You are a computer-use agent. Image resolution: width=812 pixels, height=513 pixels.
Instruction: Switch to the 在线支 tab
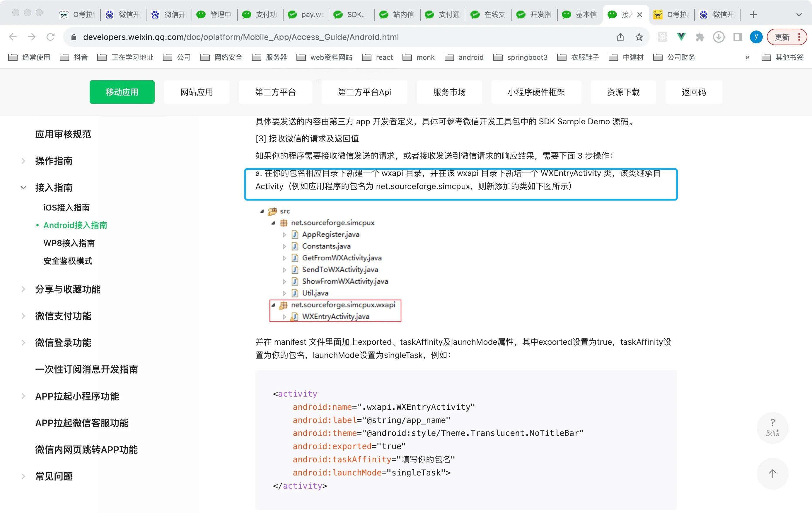pyautogui.click(x=489, y=15)
